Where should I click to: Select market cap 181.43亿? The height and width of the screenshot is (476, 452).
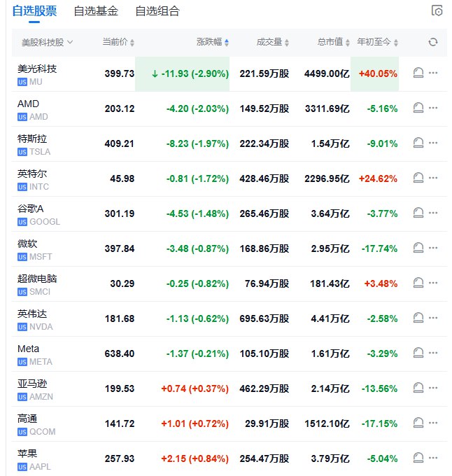tap(330, 283)
